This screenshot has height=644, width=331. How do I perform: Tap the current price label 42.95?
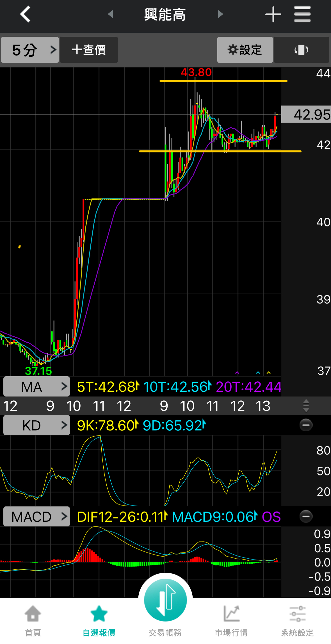pyautogui.click(x=306, y=114)
